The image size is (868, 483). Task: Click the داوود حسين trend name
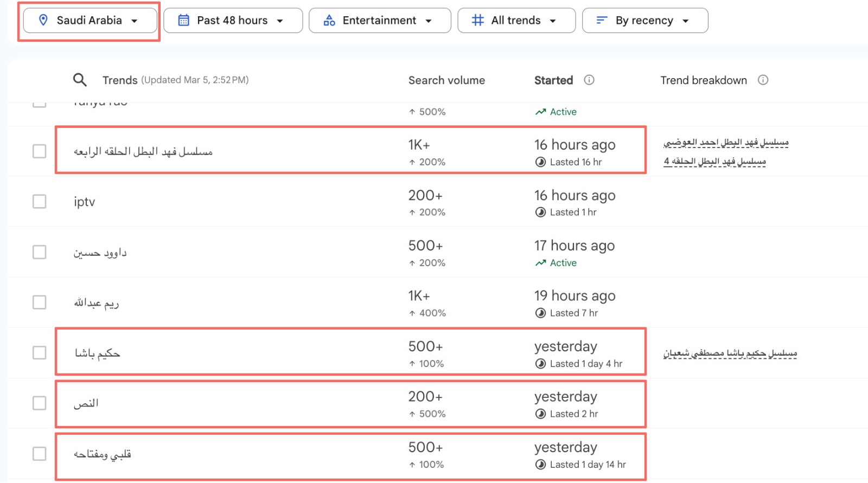[x=100, y=253]
